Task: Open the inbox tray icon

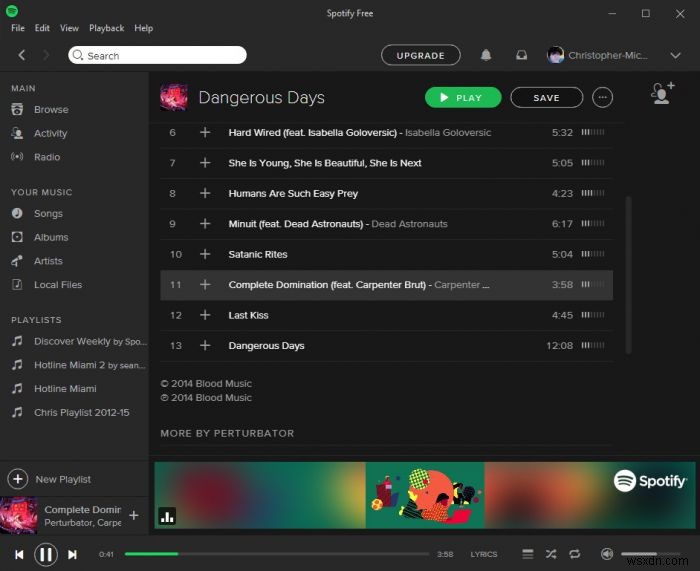Action: (521, 55)
